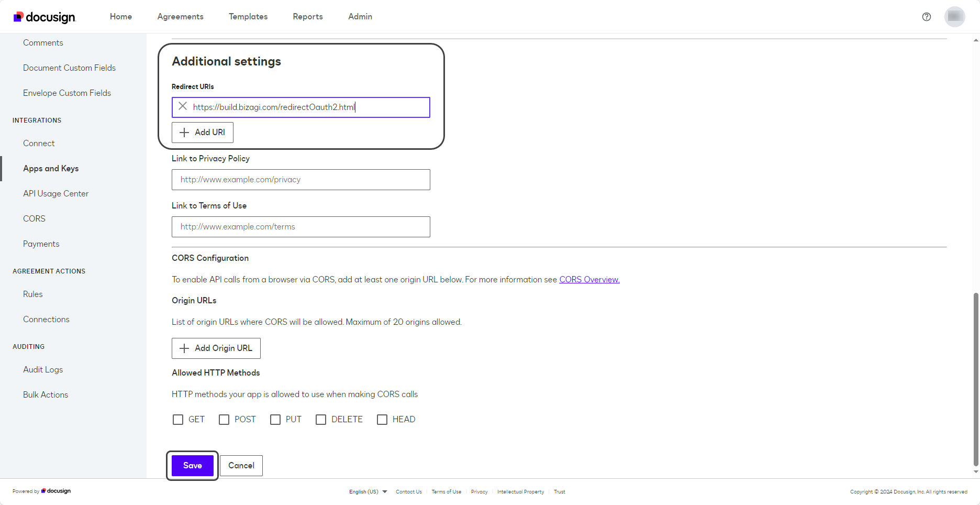Click the Contact Us footer link
Screen dimensions: 980x505
coord(409,492)
